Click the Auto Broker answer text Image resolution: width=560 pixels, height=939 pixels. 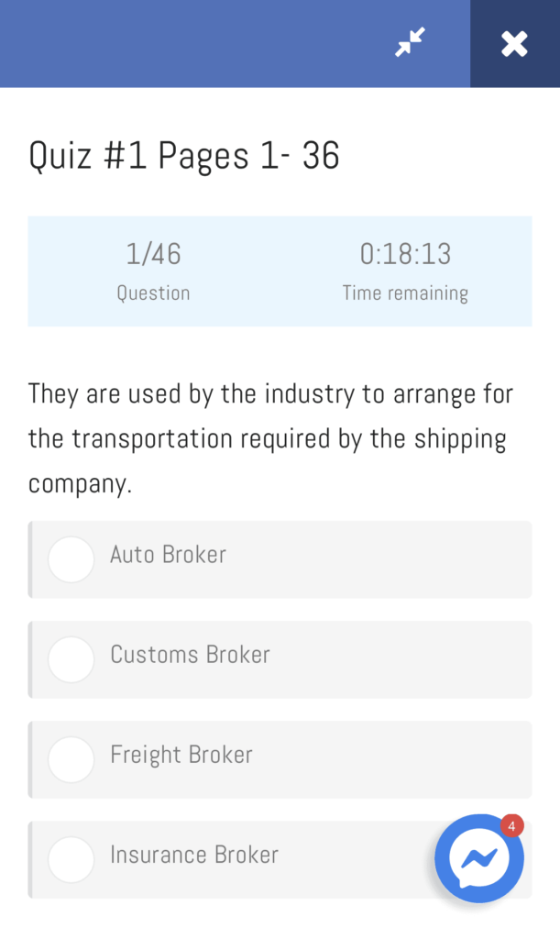[x=168, y=555]
